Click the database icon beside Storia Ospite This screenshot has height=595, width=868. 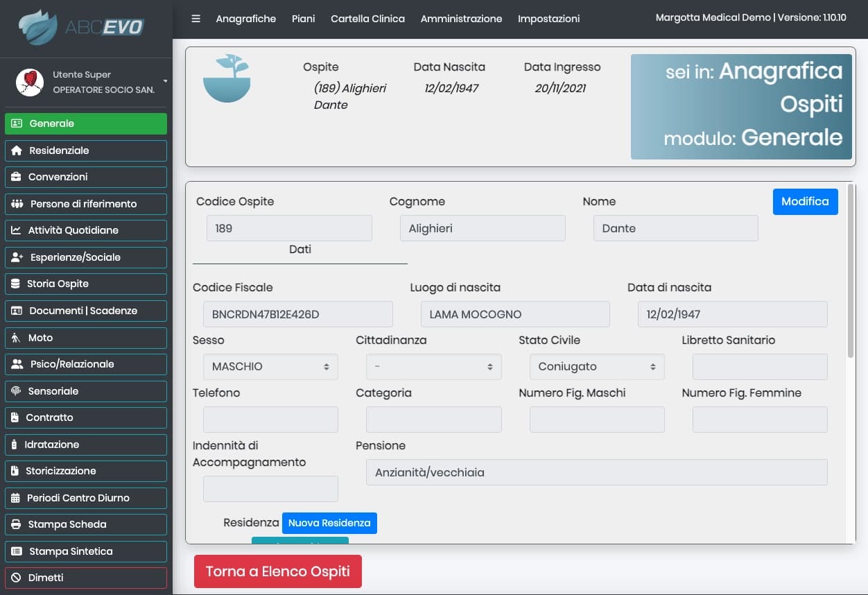(x=16, y=284)
